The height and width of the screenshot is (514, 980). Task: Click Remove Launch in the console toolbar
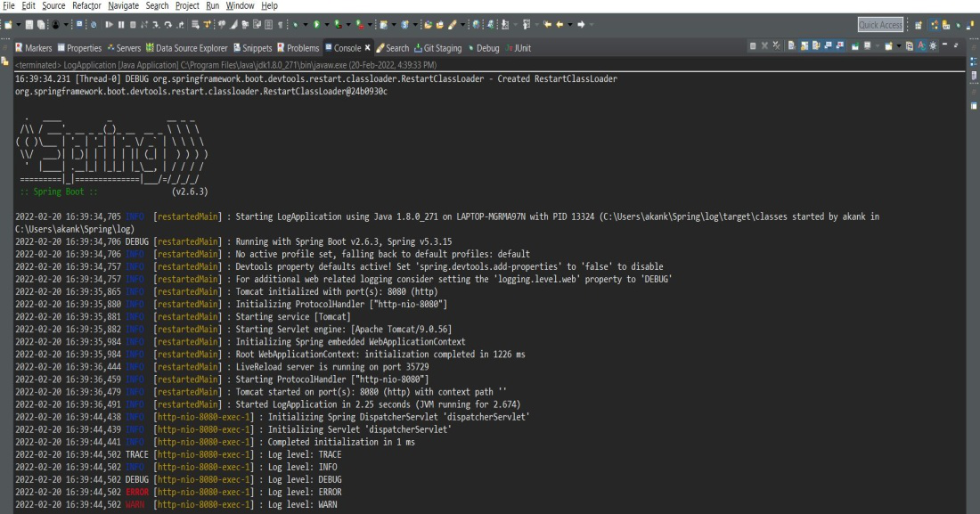[764, 48]
